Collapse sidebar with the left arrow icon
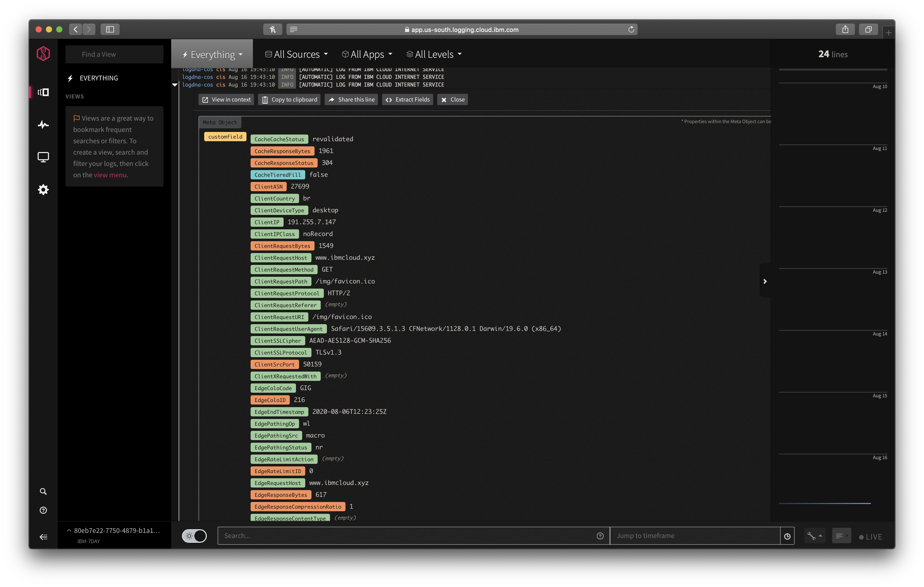924x587 pixels. point(43,537)
